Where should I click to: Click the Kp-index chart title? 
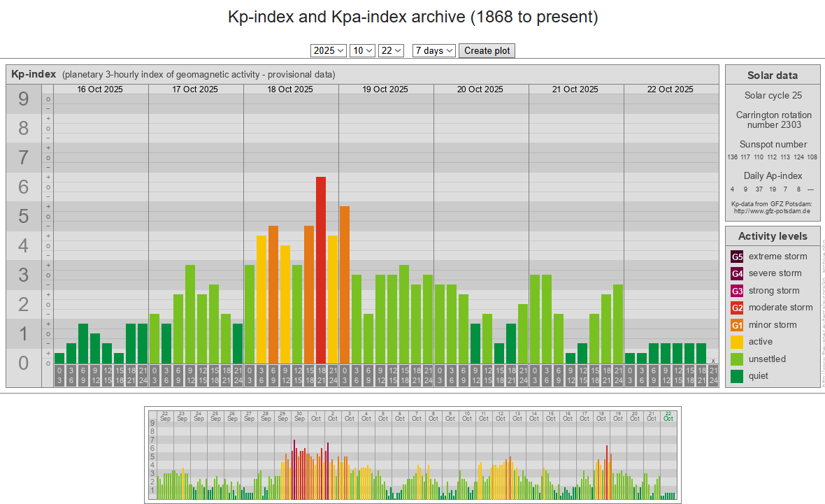pyautogui.click(x=34, y=74)
